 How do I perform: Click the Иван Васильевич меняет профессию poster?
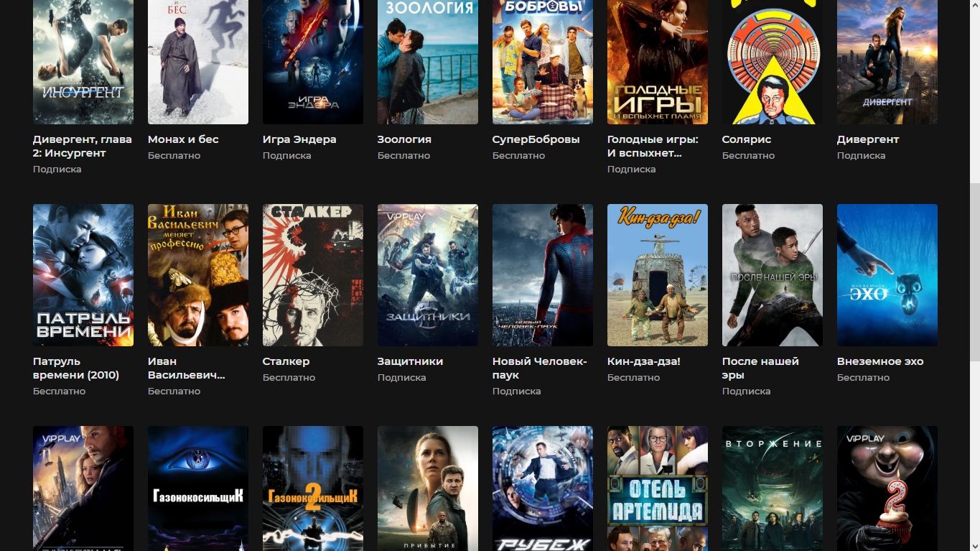(198, 275)
